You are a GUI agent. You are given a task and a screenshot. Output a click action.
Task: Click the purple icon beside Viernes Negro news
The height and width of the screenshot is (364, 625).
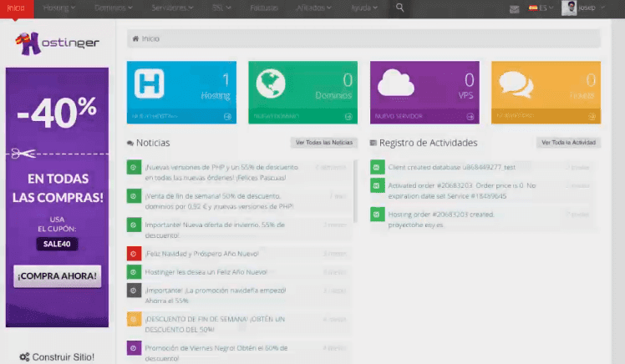pos(134,348)
